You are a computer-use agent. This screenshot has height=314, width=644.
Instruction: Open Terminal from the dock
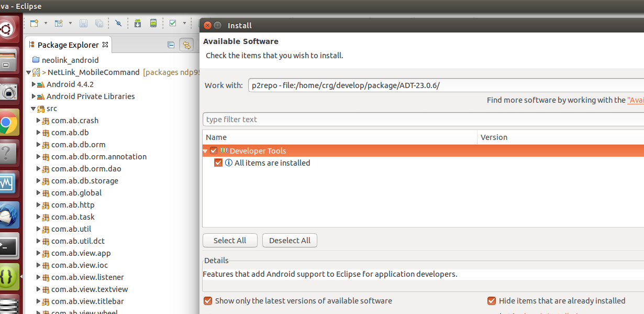click(x=7, y=246)
